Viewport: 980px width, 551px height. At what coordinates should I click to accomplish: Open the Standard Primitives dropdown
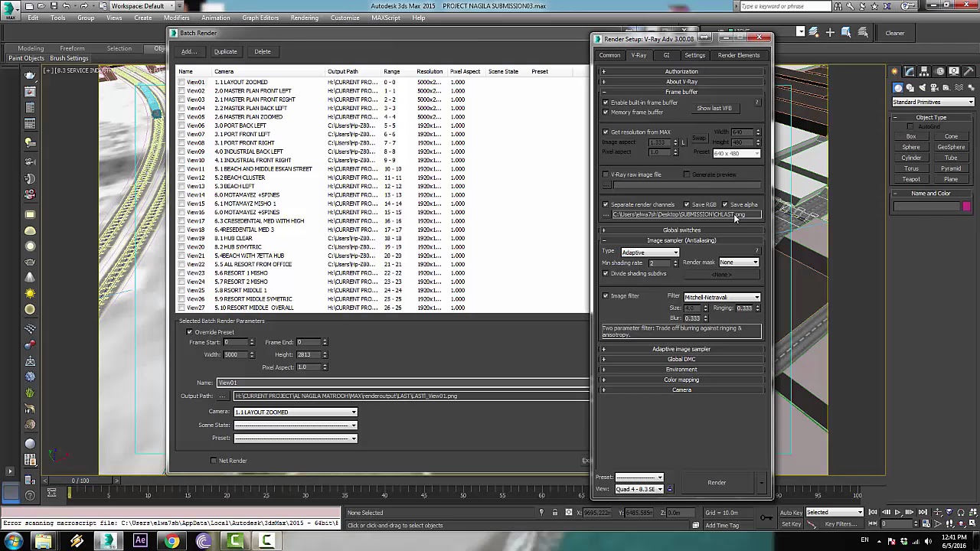[933, 103]
